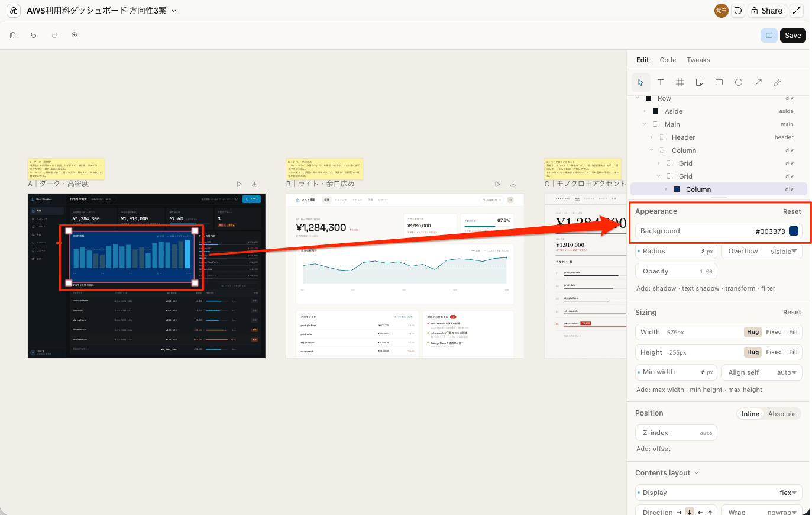
Task: Select the sticky note tool
Action: (x=700, y=82)
